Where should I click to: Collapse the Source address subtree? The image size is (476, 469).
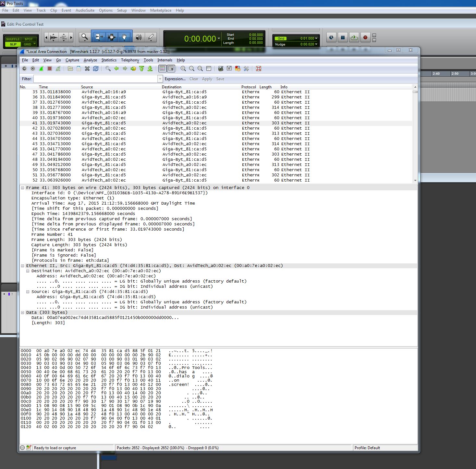coord(28,292)
